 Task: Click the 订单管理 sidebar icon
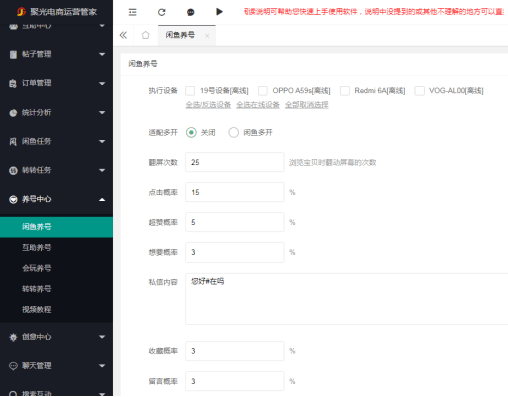pyautogui.click(x=13, y=83)
